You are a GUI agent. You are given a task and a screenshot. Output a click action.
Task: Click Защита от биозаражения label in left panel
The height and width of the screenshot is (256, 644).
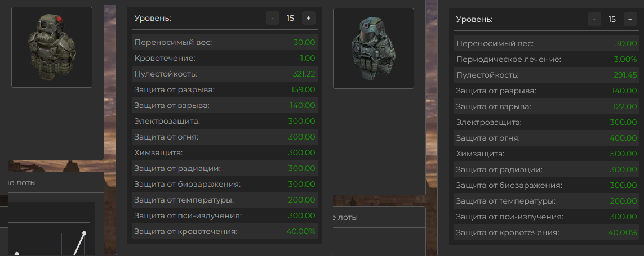[x=187, y=184]
